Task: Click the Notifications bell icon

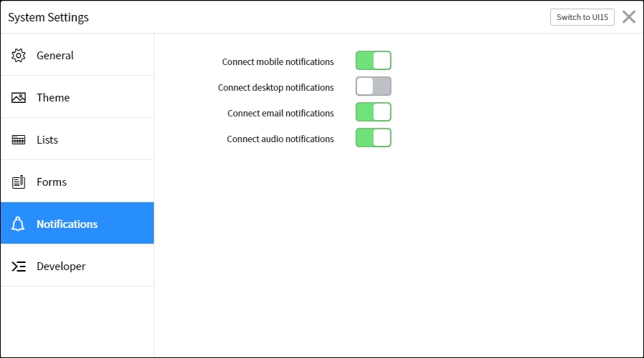Action: (18, 224)
